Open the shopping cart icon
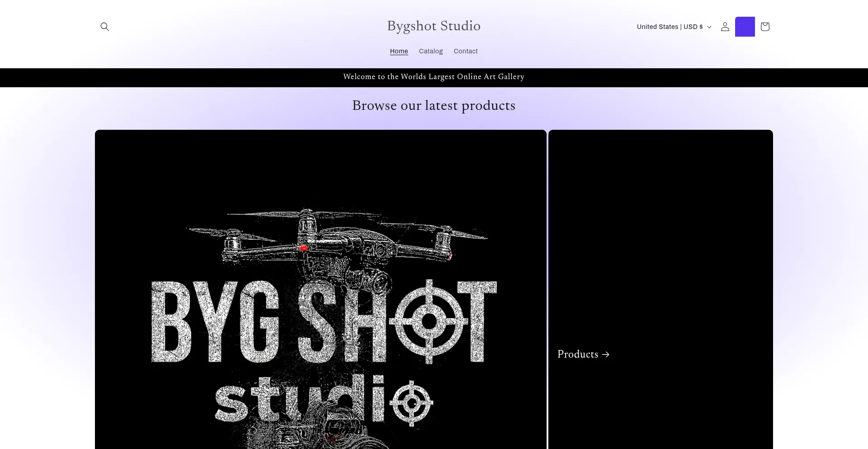This screenshot has width=868, height=449. coord(765,27)
